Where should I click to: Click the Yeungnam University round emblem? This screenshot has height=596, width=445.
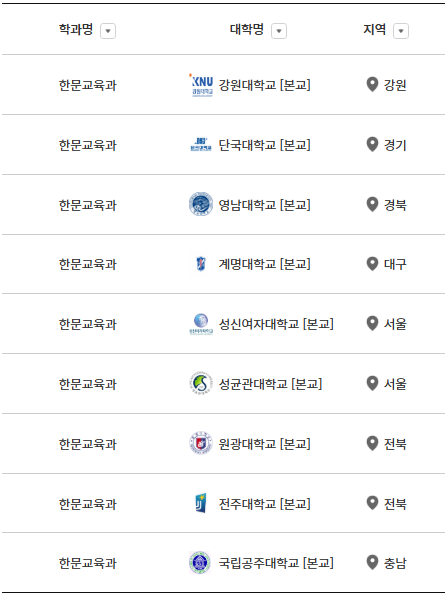pos(201,204)
